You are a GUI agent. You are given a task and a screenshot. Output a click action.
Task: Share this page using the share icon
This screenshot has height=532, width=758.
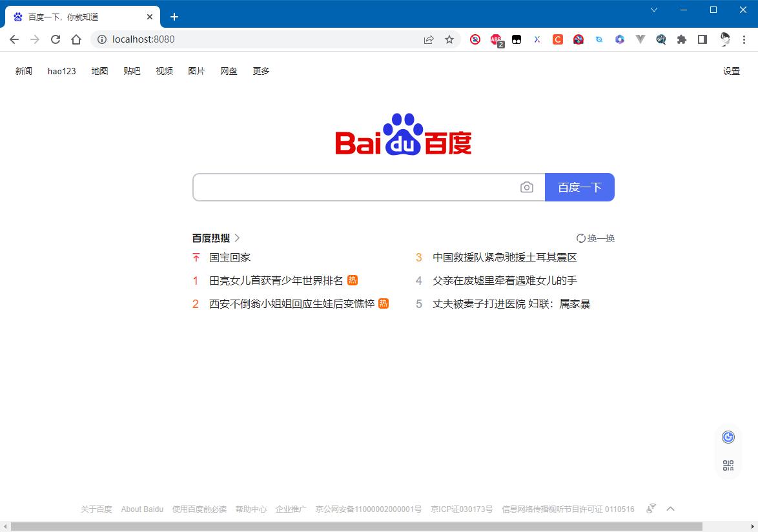click(x=429, y=39)
